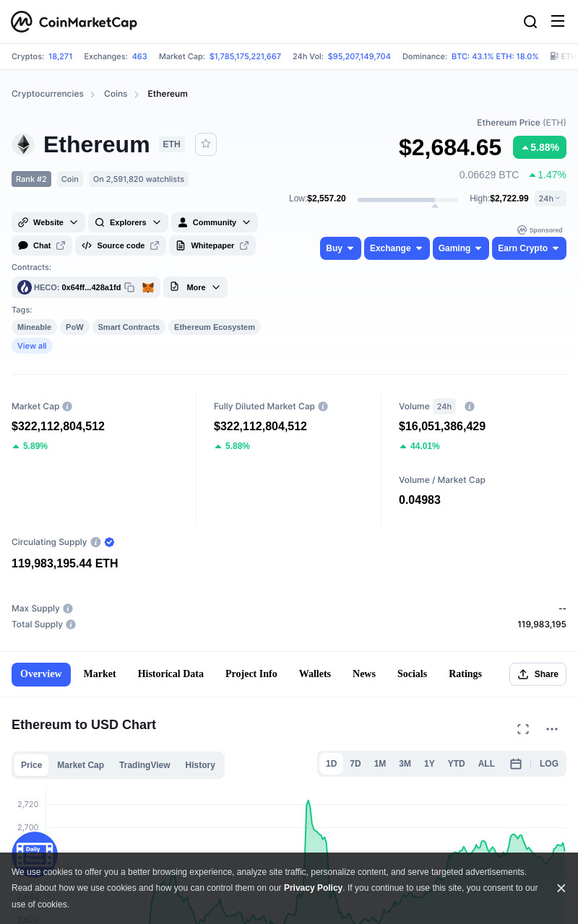578x924 pixels.
Task: Open the Whitepaper link
Action: click(212, 245)
